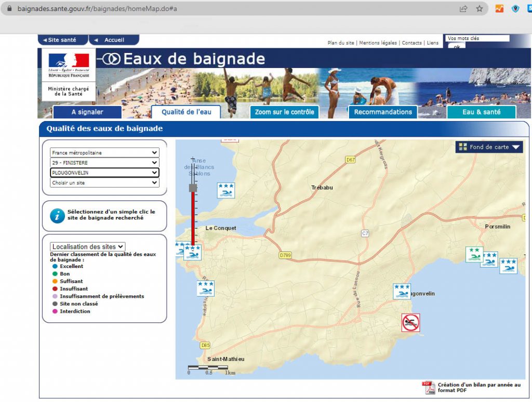Click the D789 road label on the map
Image resolution: width=532 pixels, height=402 pixels.
point(285,255)
